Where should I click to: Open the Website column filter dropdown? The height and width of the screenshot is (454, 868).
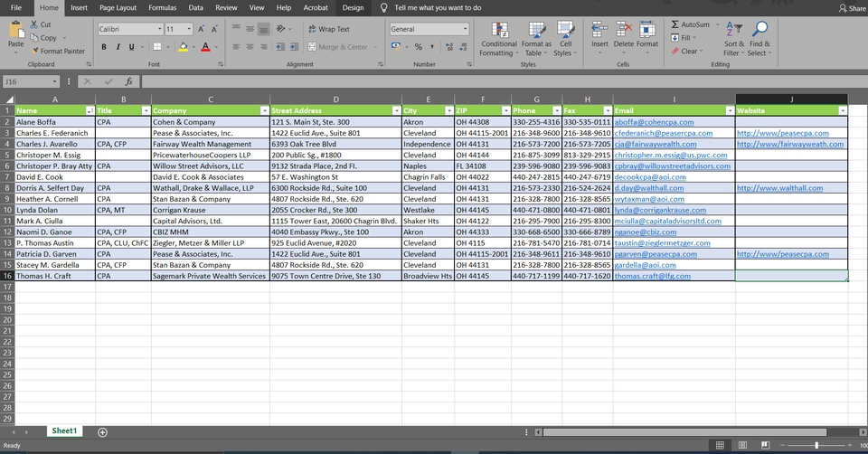click(x=843, y=110)
